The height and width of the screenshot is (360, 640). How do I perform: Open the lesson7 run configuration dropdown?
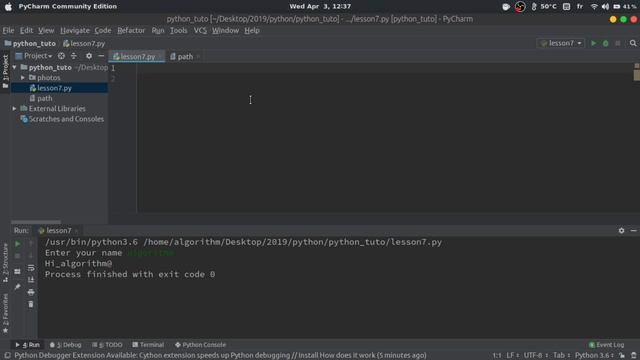[x=561, y=43]
